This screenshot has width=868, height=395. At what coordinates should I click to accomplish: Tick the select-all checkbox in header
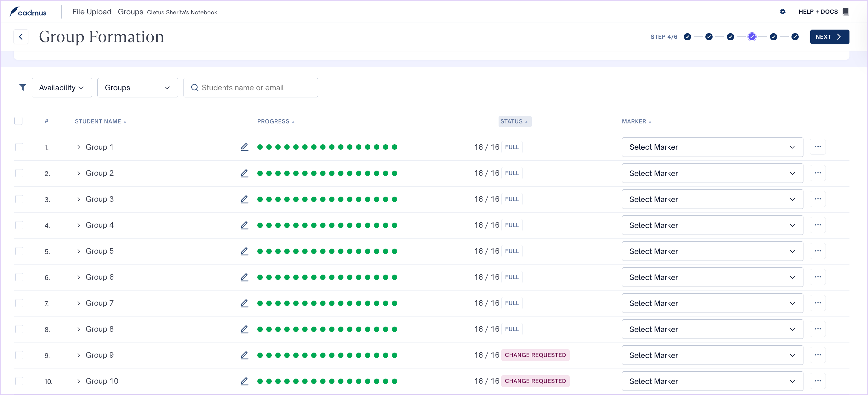click(x=19, y=121)
